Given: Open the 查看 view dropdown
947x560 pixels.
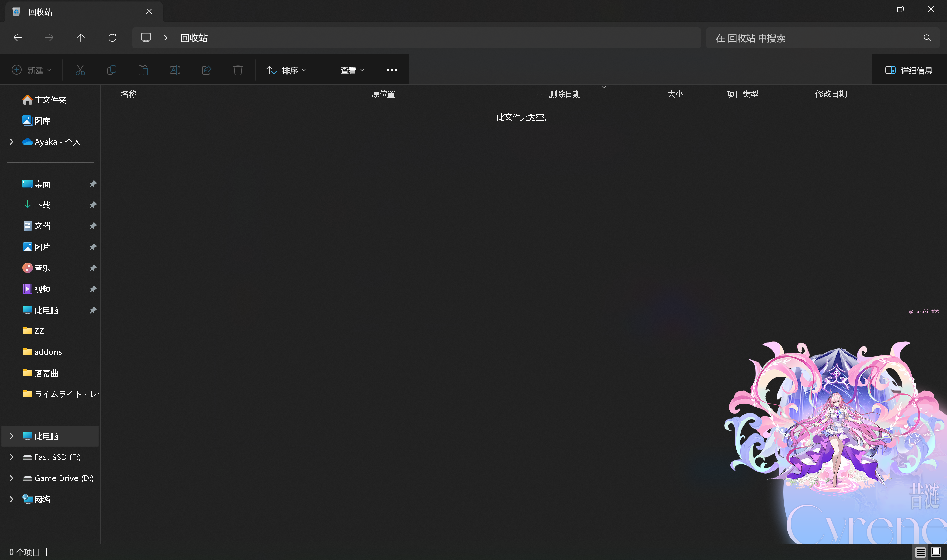Looking at the screenshot, I should [x=345, y=70].
